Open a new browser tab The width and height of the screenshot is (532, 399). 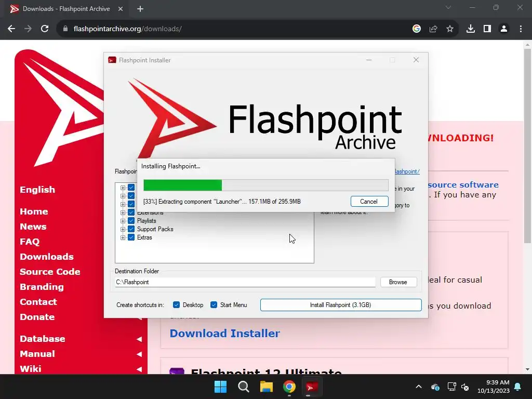click(x=140, y=9)
